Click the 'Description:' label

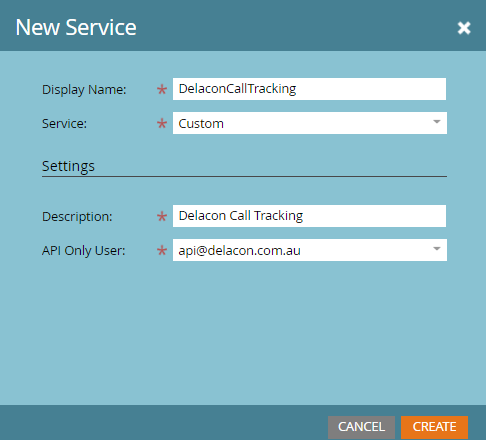coord(77,217)
